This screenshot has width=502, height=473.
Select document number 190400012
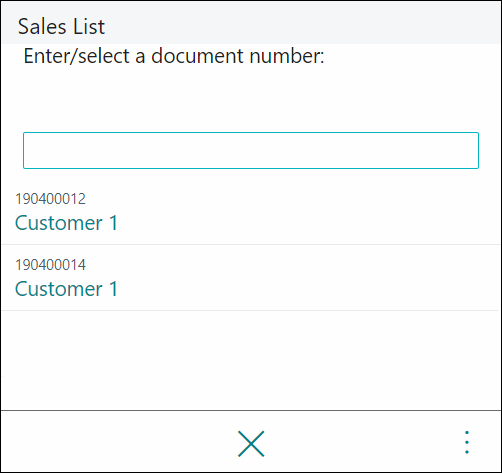(x=50, y=199)
